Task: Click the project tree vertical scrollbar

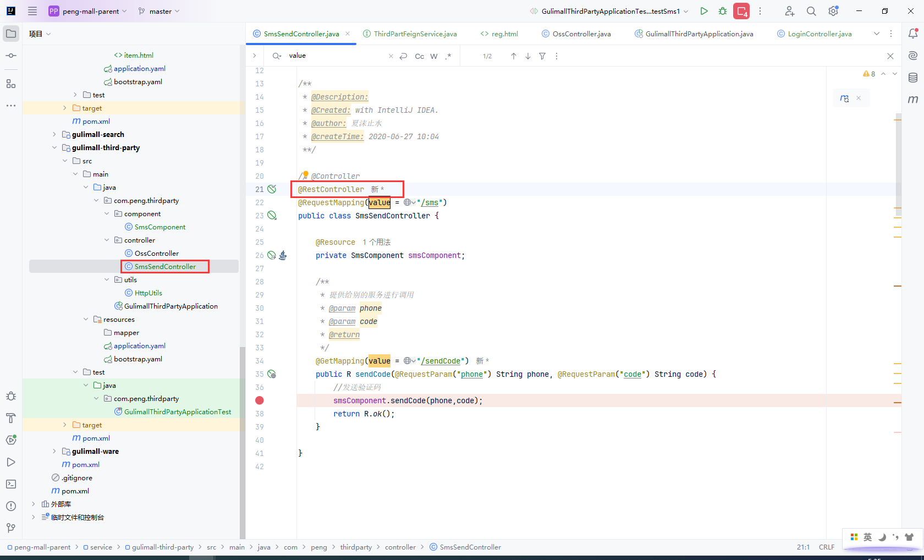Action: pos(242,443)
